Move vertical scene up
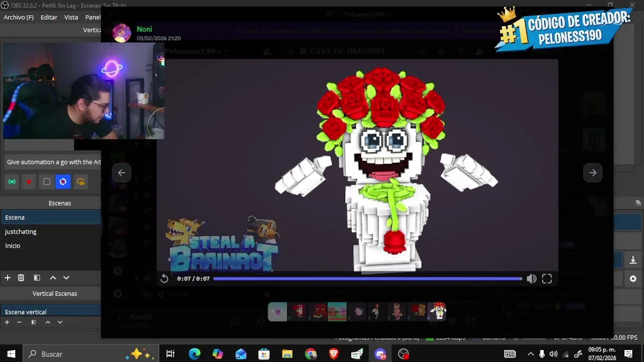 pos(48,322)
